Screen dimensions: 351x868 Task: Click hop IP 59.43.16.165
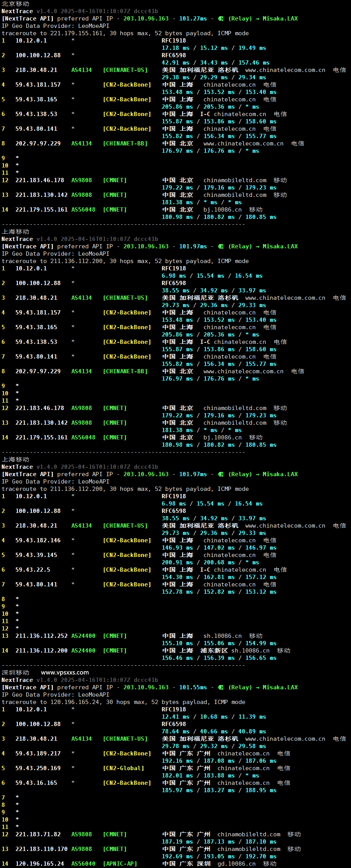click(36, 783)
